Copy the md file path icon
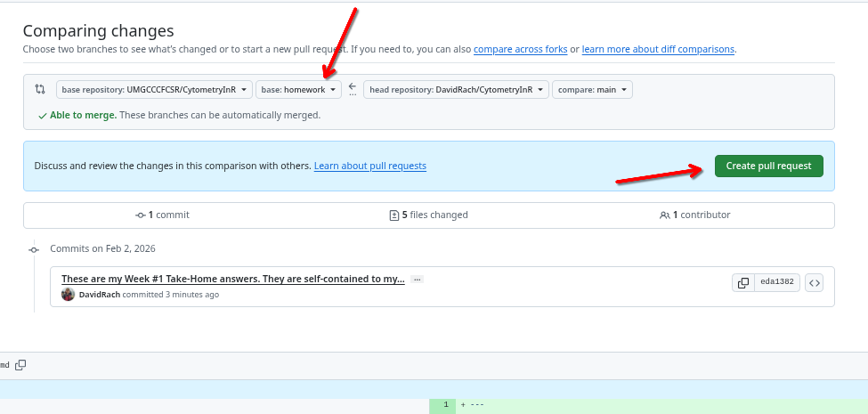868x414 pixels. click(x=20, y=365)
